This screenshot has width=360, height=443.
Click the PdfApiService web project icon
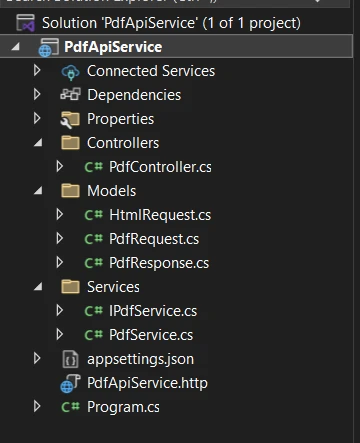coord(49,47)
